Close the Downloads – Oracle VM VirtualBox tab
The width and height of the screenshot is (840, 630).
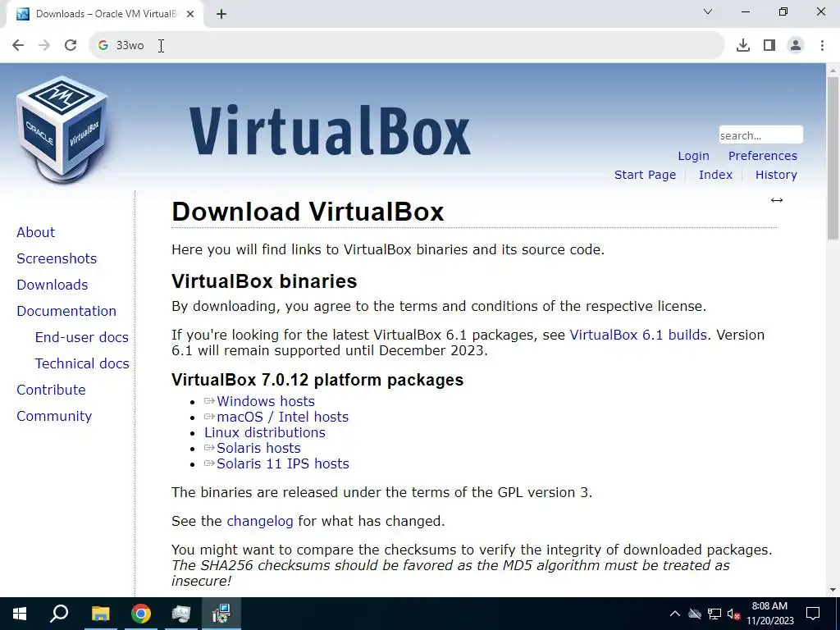click(190, 14)
